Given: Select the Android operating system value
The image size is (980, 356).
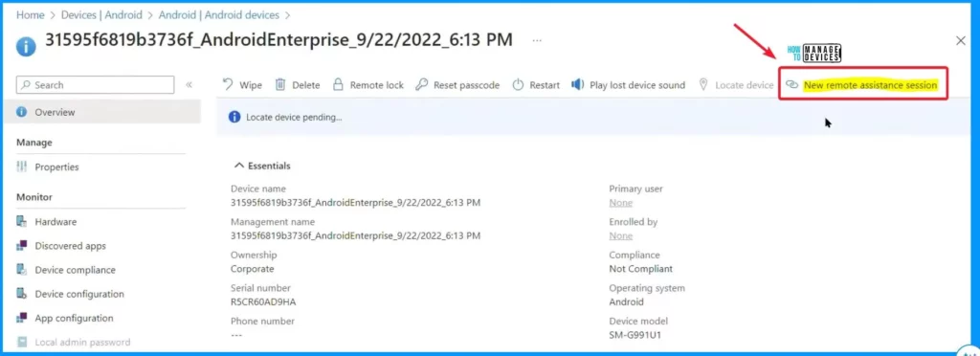Looking at the screenshot, I should coord(626,301).
